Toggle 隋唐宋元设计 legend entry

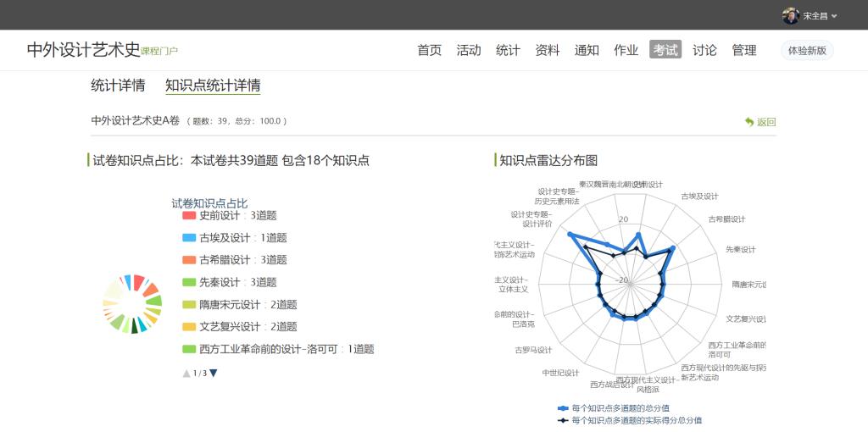pos(229,304)
